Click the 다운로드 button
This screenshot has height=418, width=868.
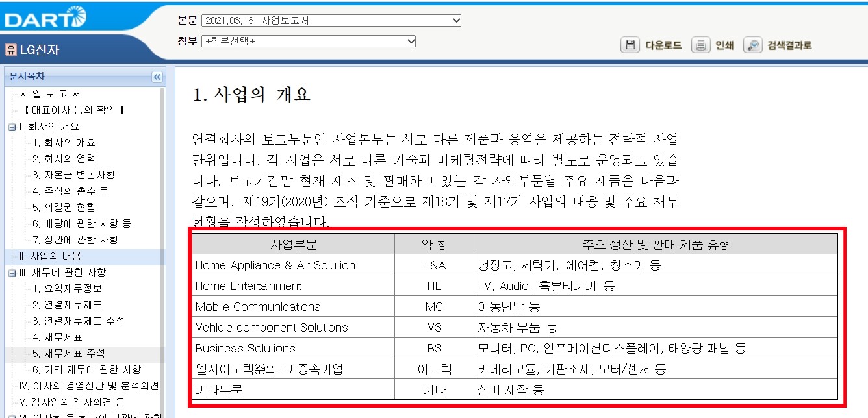click(x=663, y=45)
